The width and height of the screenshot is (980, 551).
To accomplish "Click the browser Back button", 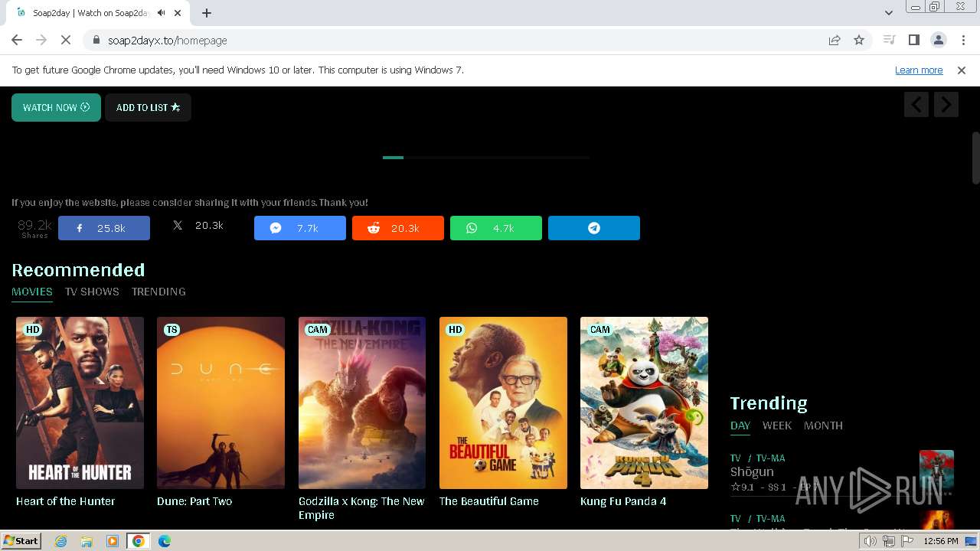I will tap(17, 40).
